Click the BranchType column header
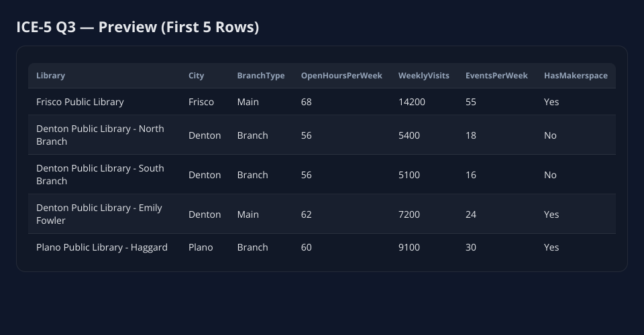Viewport: 644px width, 335px height. click(260, 76)
